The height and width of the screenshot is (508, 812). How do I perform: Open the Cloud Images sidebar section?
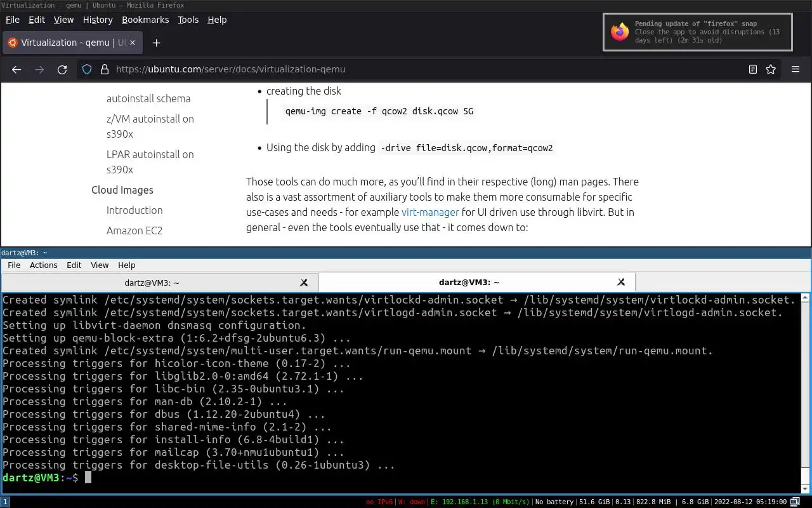122,190
